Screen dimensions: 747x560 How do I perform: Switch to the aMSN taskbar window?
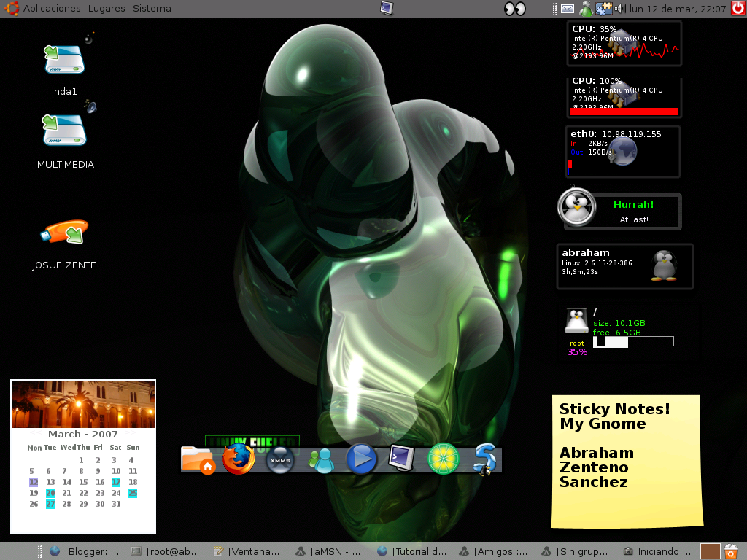click(329, 551)
